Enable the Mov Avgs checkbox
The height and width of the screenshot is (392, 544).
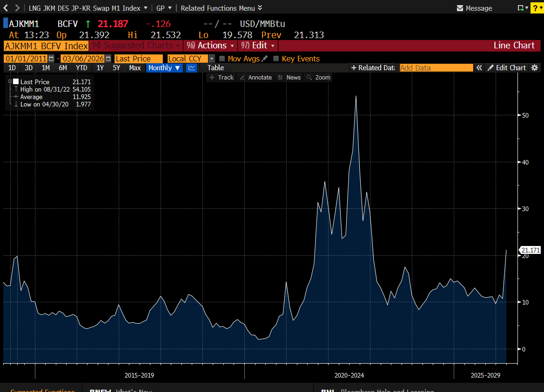click(x=222, y=59)
